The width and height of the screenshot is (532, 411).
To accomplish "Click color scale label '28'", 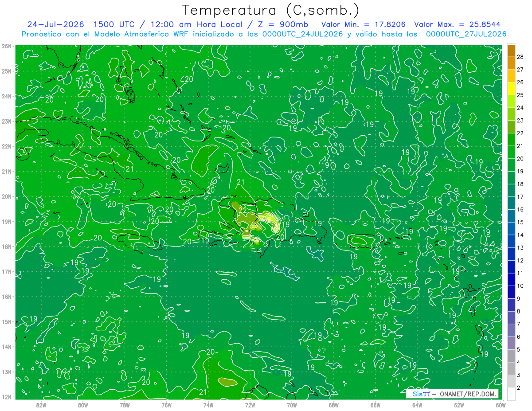I will pyautogui.click(x=520, y=57).
